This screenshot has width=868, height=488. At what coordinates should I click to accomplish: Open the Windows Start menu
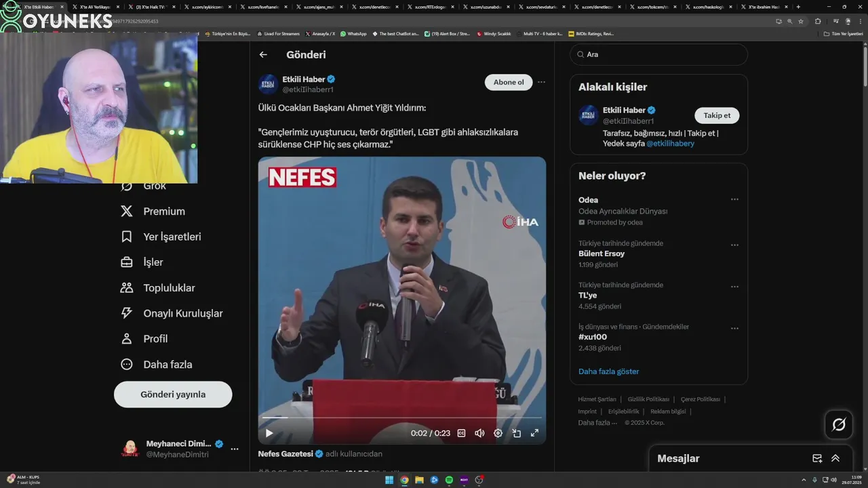[389, 480]
